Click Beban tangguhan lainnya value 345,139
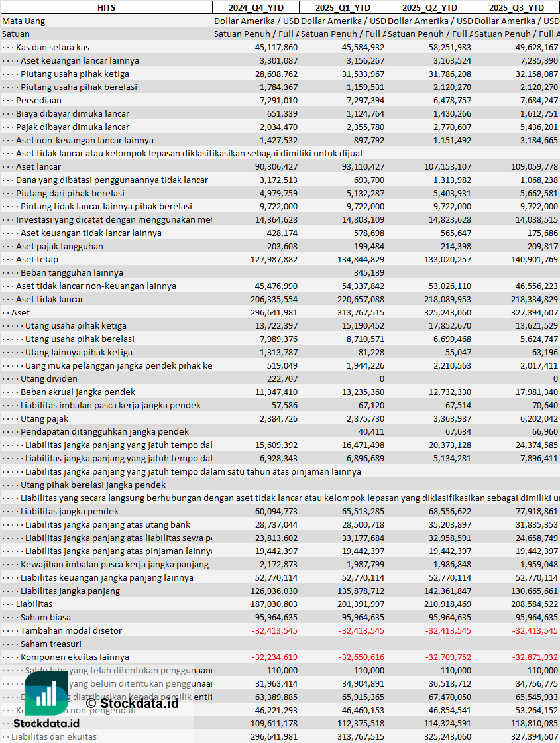The height and width of the screenshot is (743, 560). pos(369,273)
